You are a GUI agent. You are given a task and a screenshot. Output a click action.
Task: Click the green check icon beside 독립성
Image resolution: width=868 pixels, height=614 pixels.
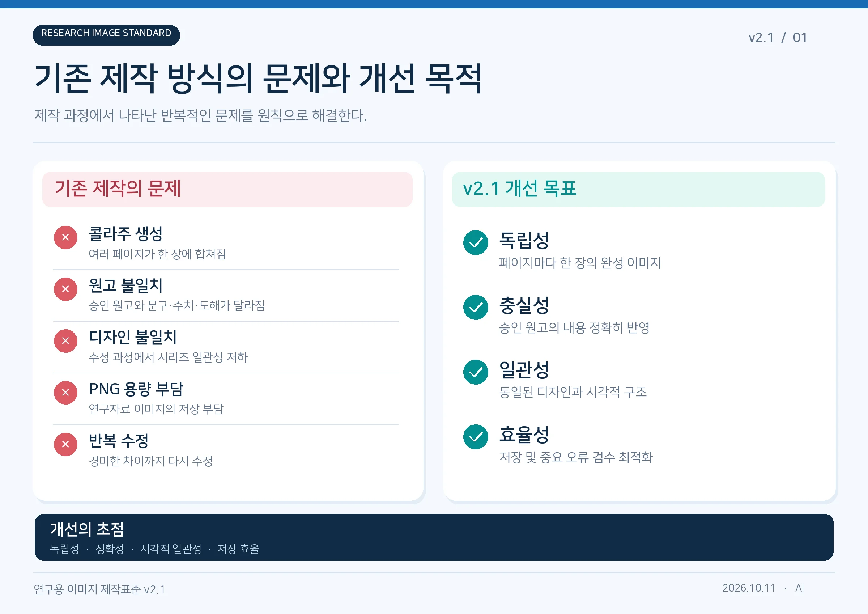point(476,242)
